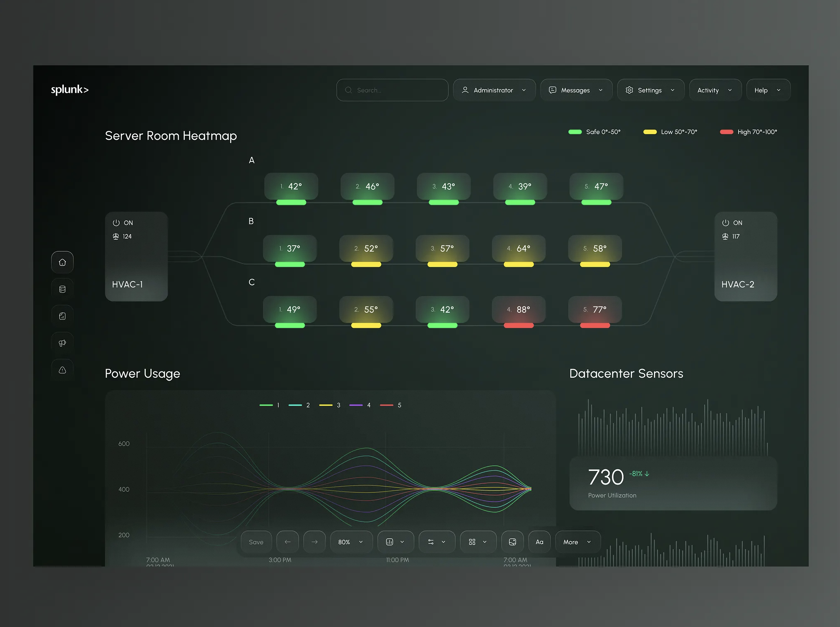
Task: Click the search field at the top
Action: point(392,90)
